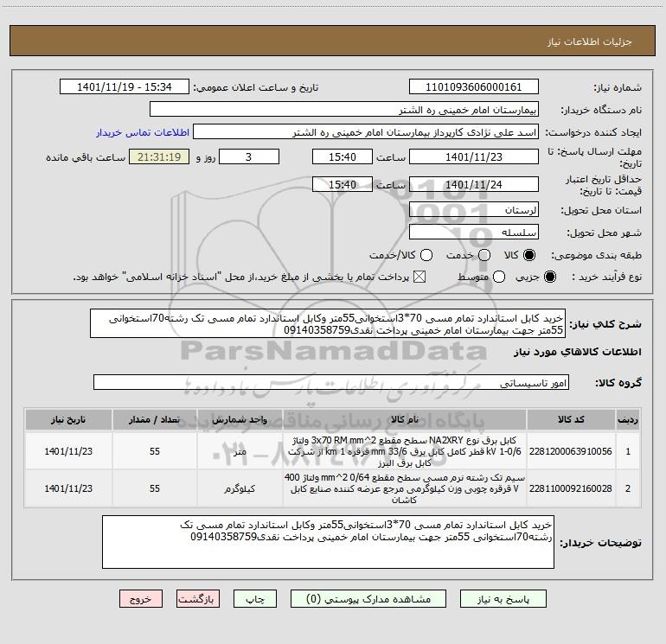This screenshot has width=666, height=644.
Task: Click the NA2XRY cable product name cell
Action: 405,451
